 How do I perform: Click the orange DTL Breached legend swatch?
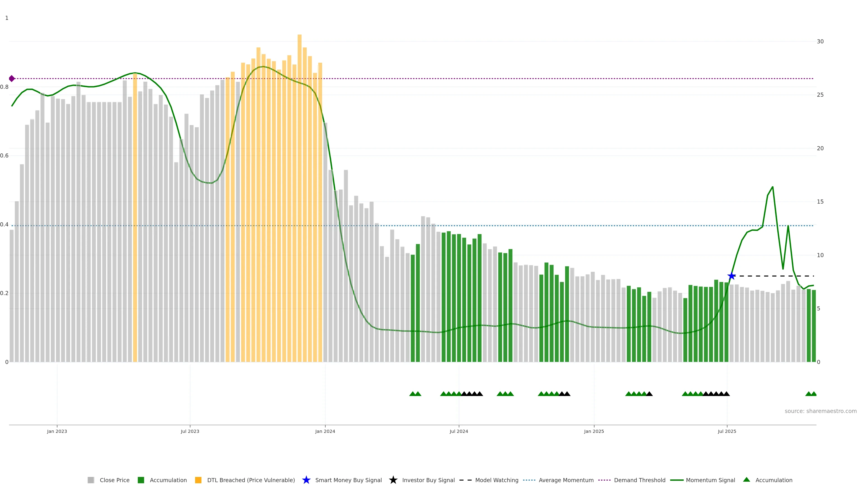[198, 480]
